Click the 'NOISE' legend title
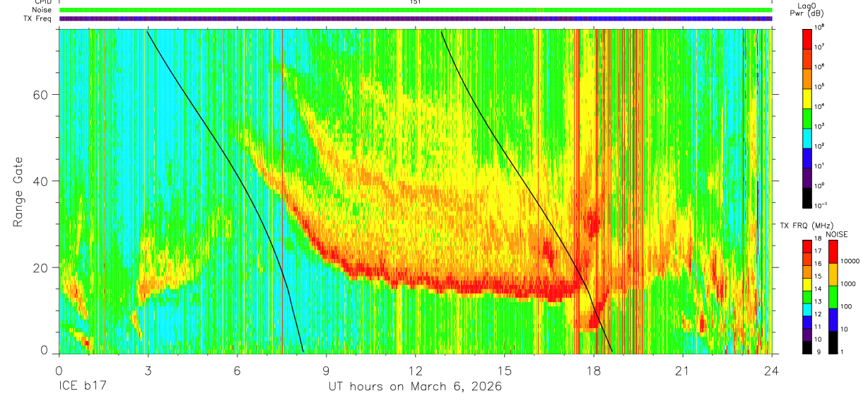 point(837,234)
